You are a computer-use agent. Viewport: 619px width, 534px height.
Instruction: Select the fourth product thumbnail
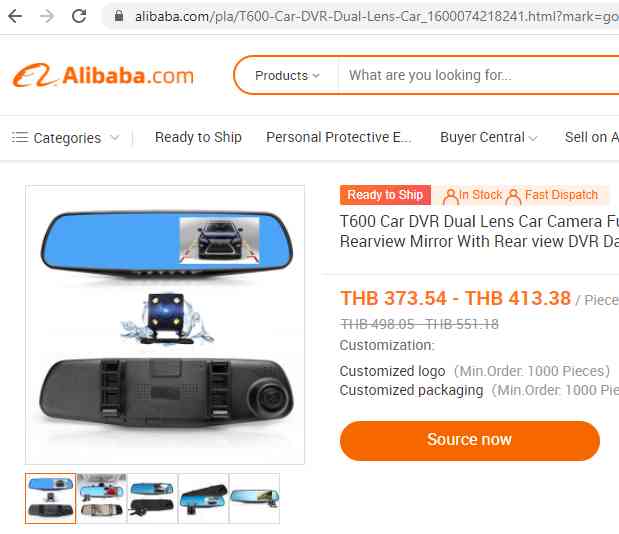pyautogui.click(x=203, y=498)
